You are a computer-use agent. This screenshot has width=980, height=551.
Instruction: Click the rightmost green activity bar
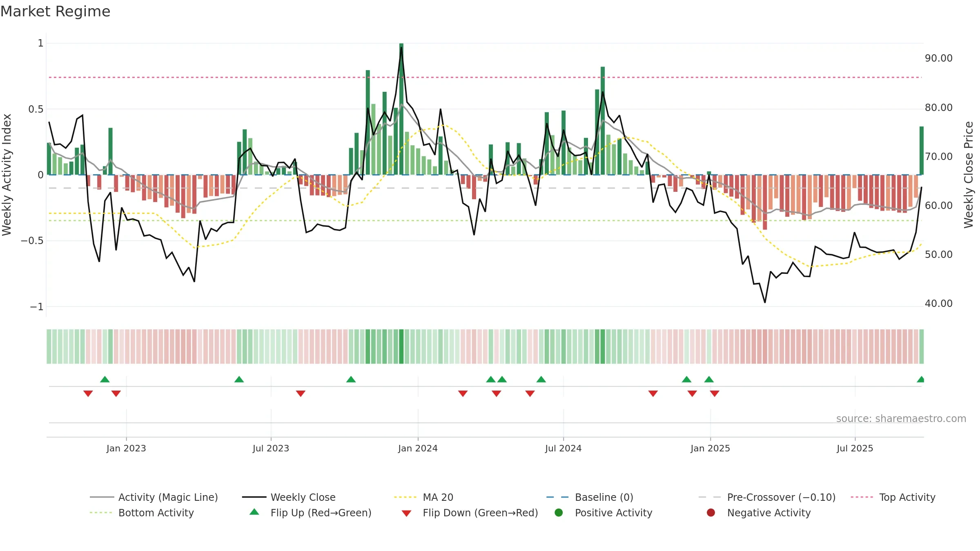(922, 151)
